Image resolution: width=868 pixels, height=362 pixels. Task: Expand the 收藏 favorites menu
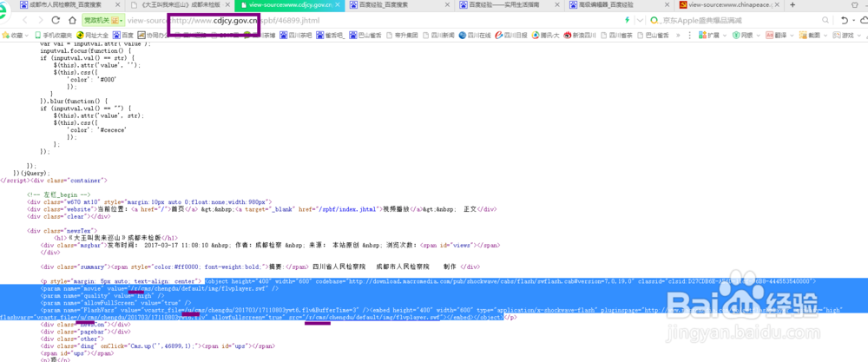pyautogui.click(x=15, y=35)
